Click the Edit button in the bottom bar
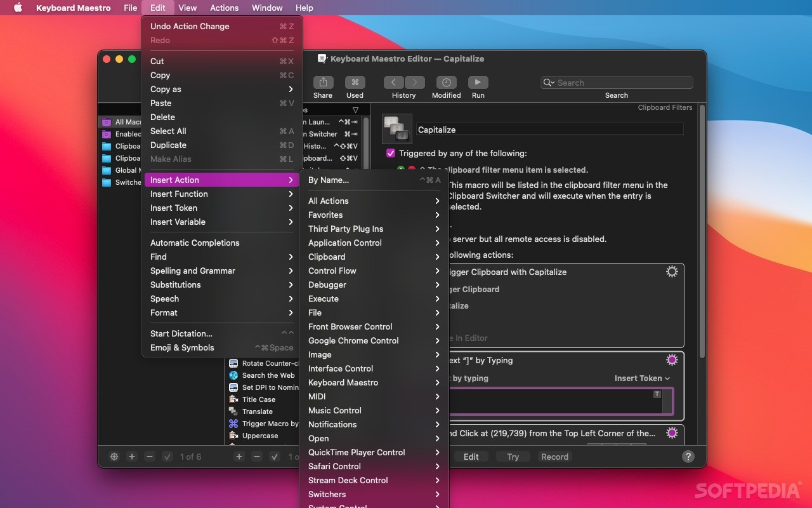Viewport: 812px width, 508px height. [471, 457]
